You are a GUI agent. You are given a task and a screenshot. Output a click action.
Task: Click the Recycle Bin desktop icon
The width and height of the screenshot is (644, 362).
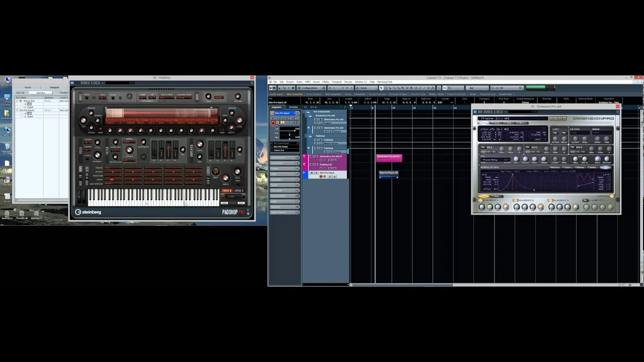coord(7,148)
